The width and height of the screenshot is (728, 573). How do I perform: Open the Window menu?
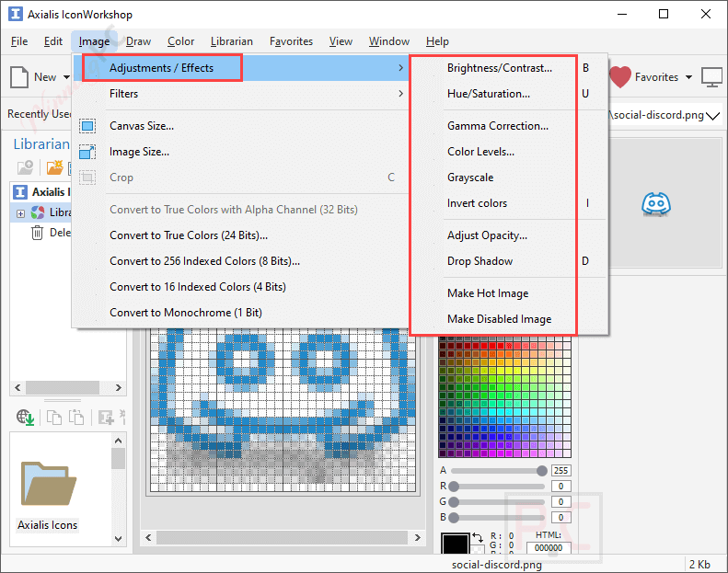tap(389, 41)
